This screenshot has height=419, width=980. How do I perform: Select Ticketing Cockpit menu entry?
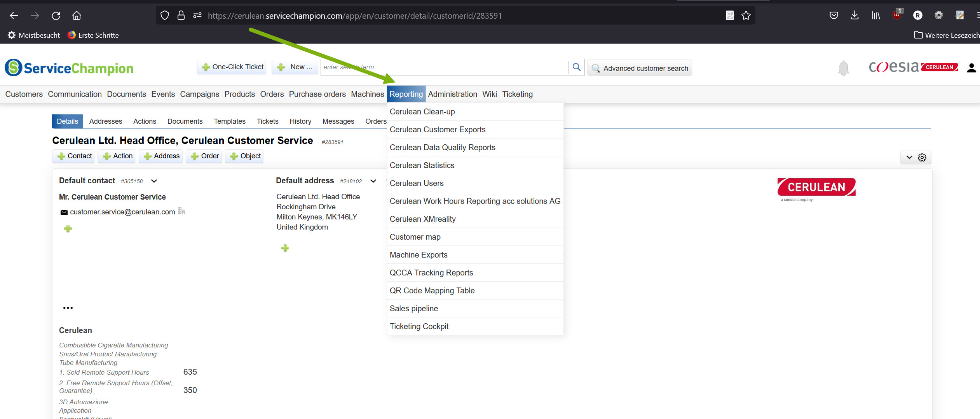(475, 326)
